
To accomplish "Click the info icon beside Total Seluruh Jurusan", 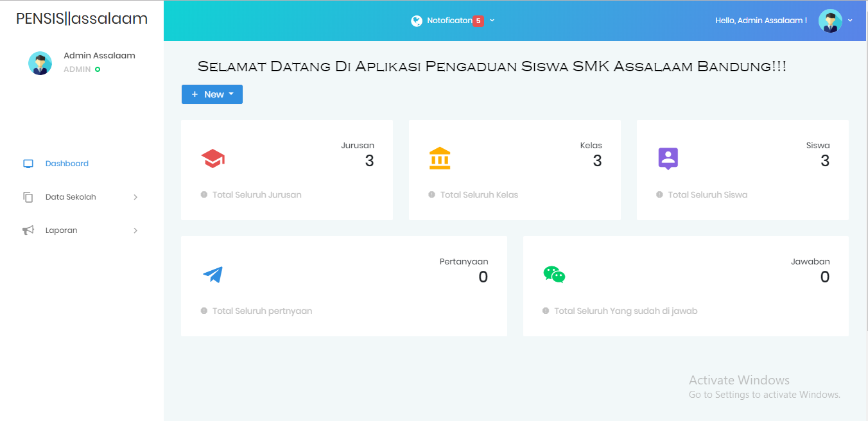I will pyautogui.click(x=203, y=194).
